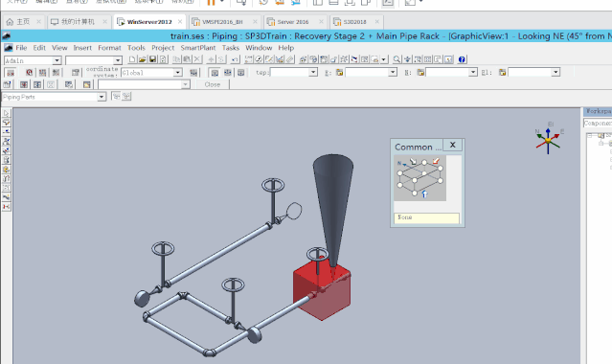Open the Edit menu

point(39,48)
